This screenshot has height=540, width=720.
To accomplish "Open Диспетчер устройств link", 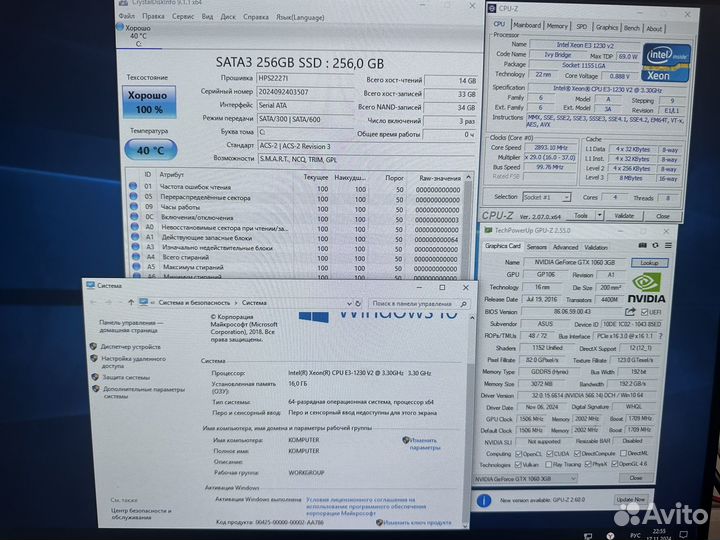I will tap(130, 347).
